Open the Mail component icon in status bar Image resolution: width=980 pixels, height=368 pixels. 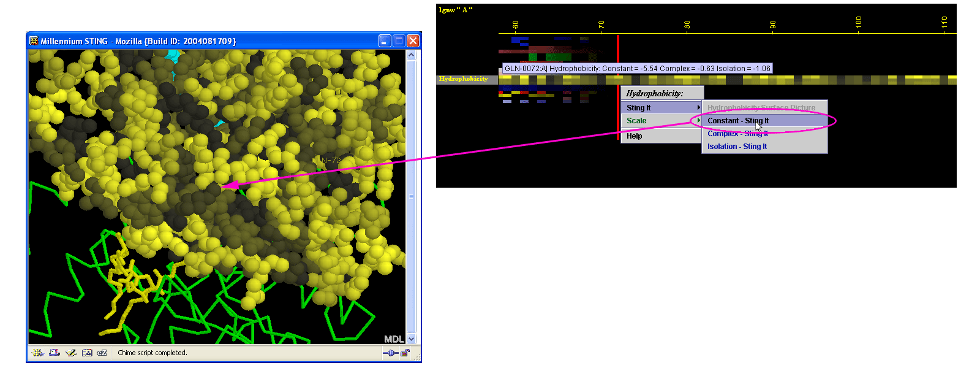[54, 353]
